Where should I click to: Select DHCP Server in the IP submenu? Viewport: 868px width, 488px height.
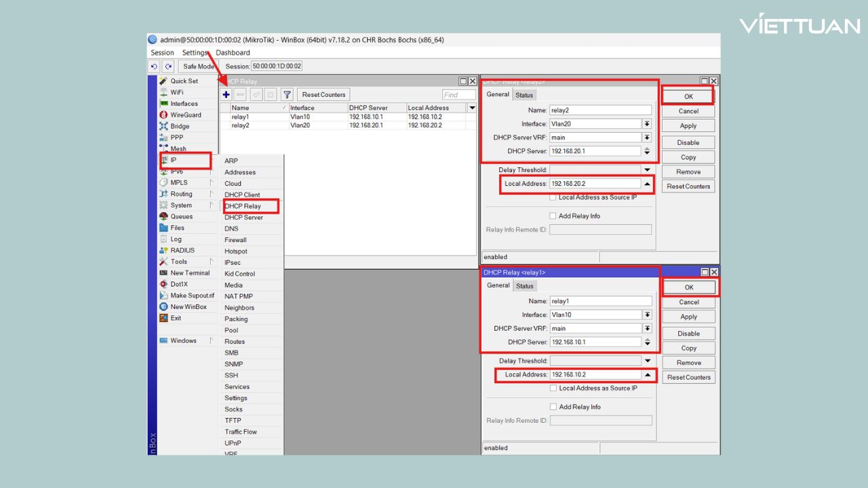[x=243, y=218]
